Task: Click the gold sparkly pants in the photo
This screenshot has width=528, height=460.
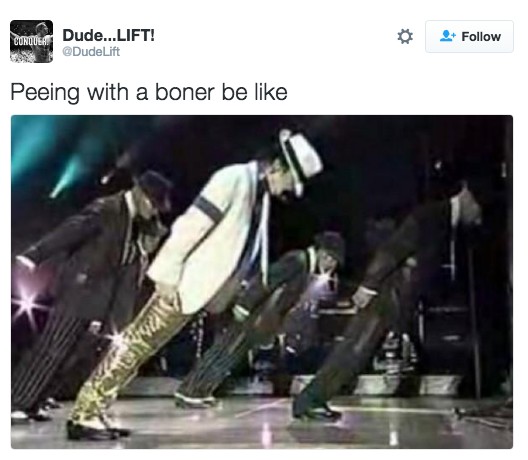Action: click(128, 357)
